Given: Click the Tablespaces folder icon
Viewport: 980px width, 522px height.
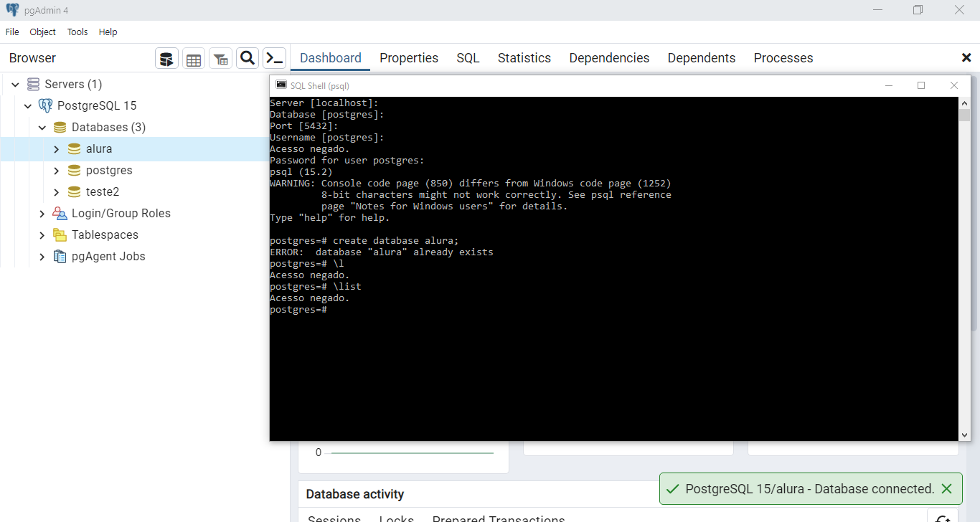Looking at the screenshot, I should 60,235.
